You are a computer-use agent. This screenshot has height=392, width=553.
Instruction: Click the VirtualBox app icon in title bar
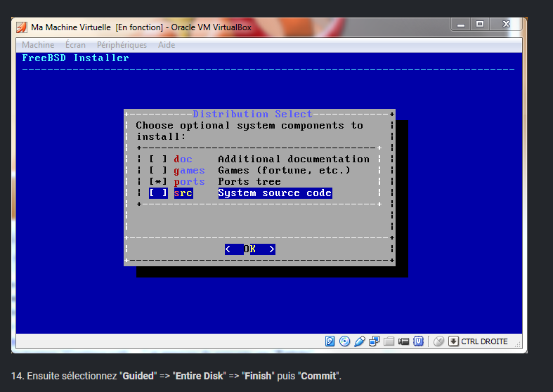[x=22, y=27]
